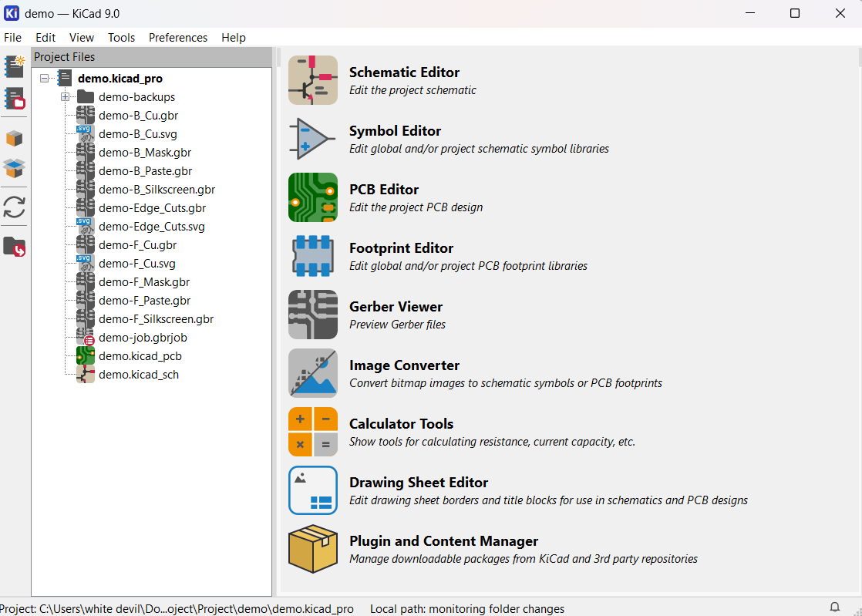
Task: Select demo-B_Paste.gbr file
Action: [x=146, y=171]
